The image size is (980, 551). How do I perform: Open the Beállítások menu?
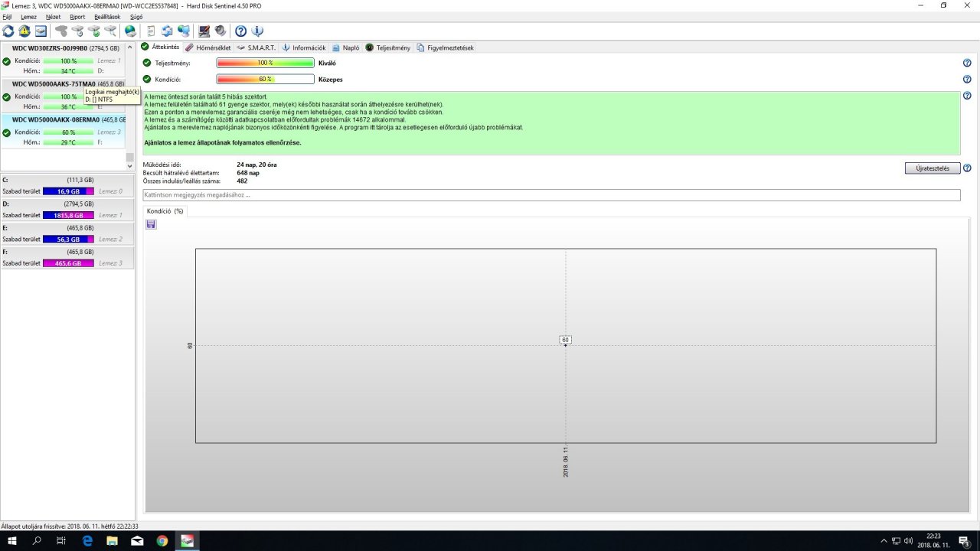(107, 16)
